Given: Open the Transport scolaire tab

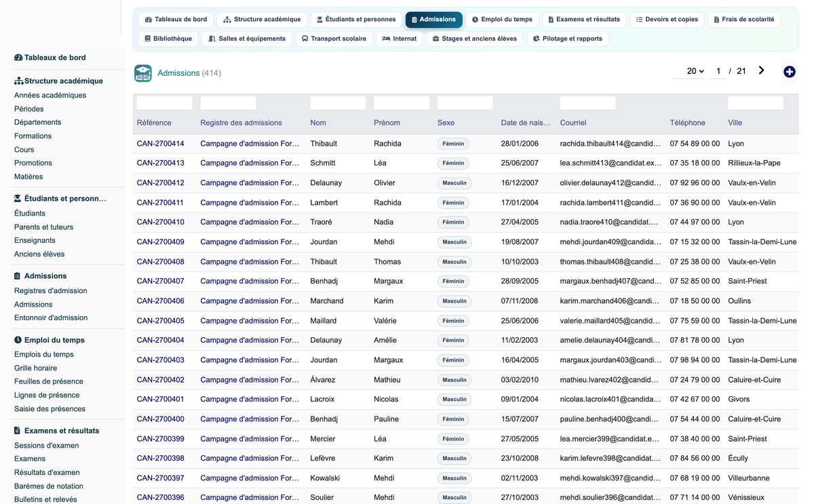Looking at the screenshot, I should [x=334, y=39].
